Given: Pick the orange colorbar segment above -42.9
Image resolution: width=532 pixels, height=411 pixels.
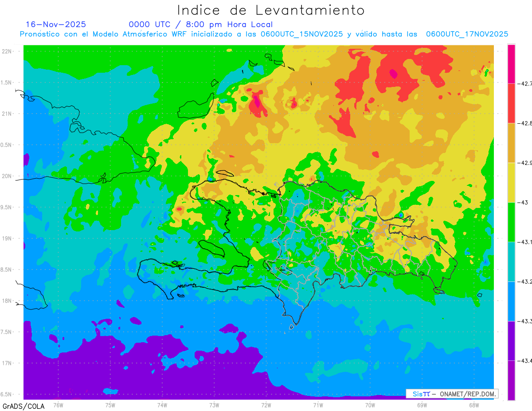Looking at the screenshot, I should click(511, 143).
